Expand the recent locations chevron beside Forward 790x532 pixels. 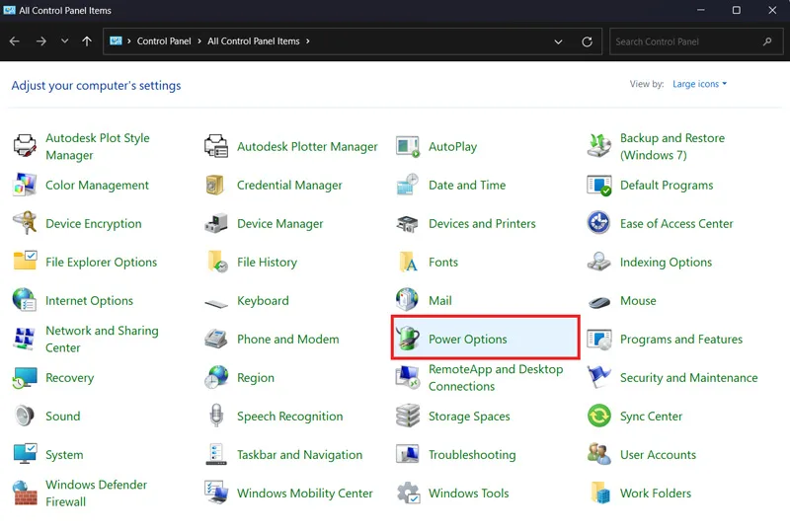point(64,40)
